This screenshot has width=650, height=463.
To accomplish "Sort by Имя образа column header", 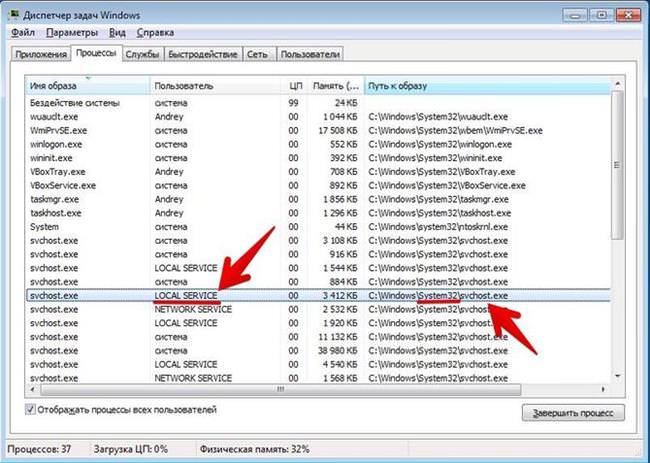I will (x=87, y=86).
